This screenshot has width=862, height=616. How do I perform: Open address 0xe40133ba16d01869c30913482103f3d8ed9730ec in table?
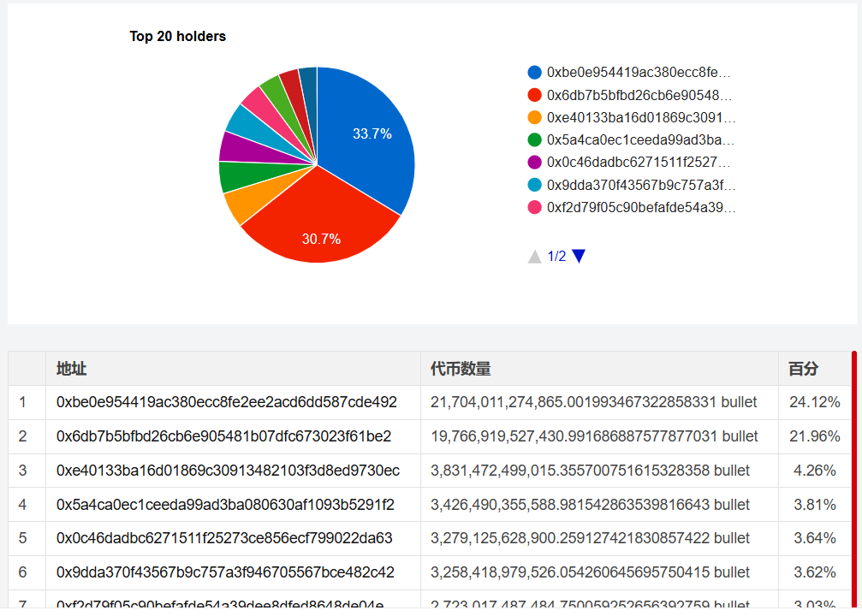pos(228,471)
